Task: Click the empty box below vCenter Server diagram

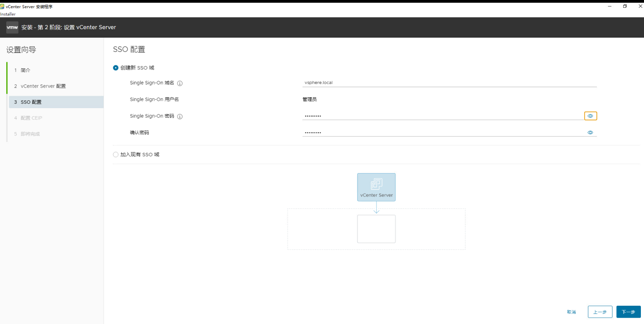Action: pos(377,229)
